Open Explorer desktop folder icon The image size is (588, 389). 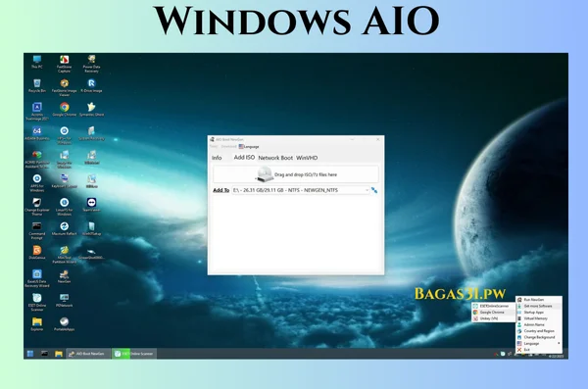point(37,324)
